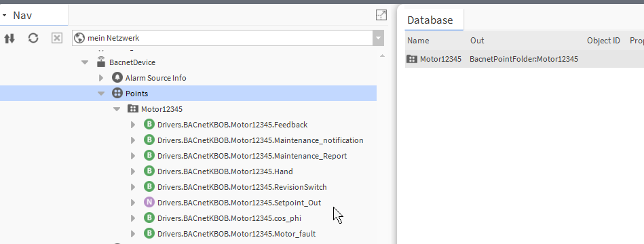
Task: Click the BacnetDevice icon in tree
Action: (x=101, y=62)
